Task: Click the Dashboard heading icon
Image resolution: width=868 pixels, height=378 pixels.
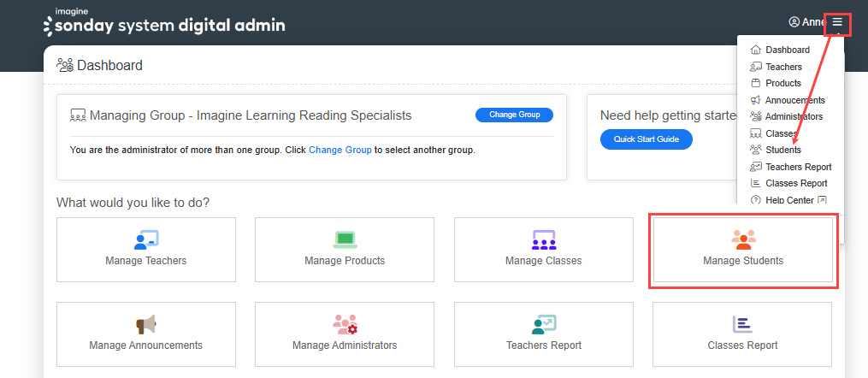Action: click(65, 65)
